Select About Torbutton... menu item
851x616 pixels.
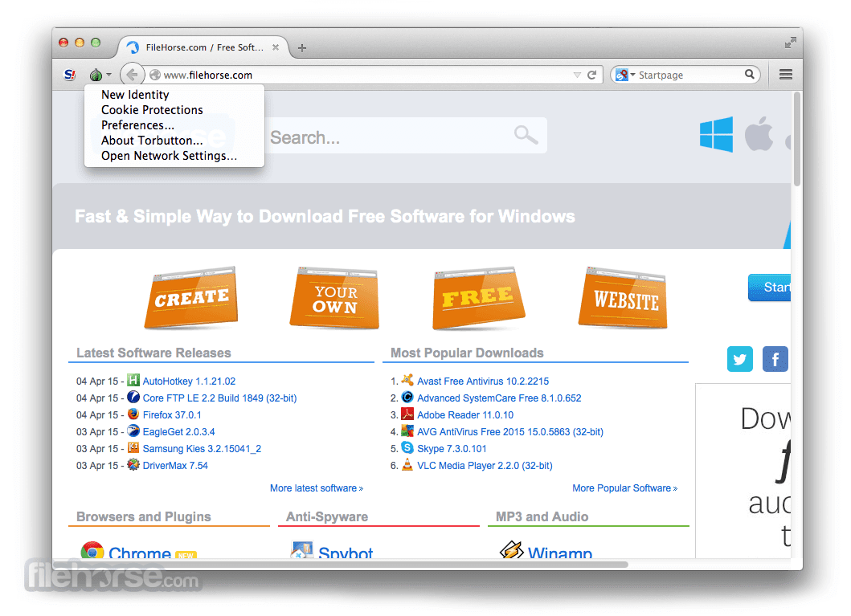tap(152, 140)
